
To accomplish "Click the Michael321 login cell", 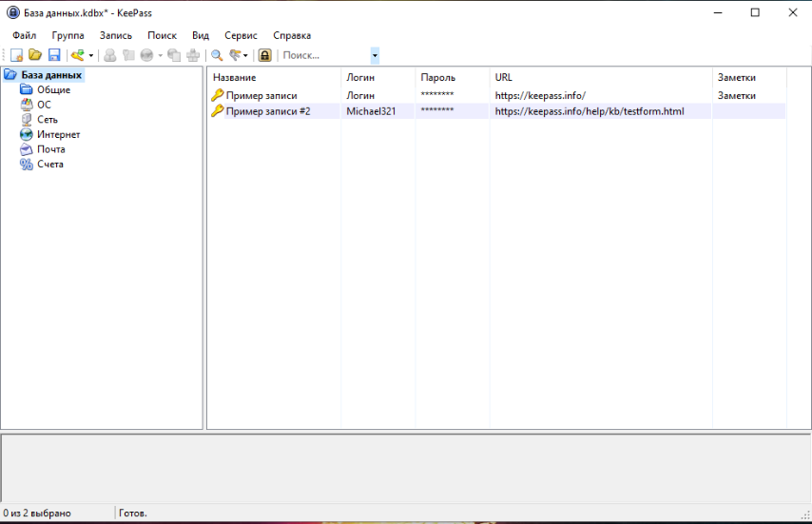I will tap(371, 111).
